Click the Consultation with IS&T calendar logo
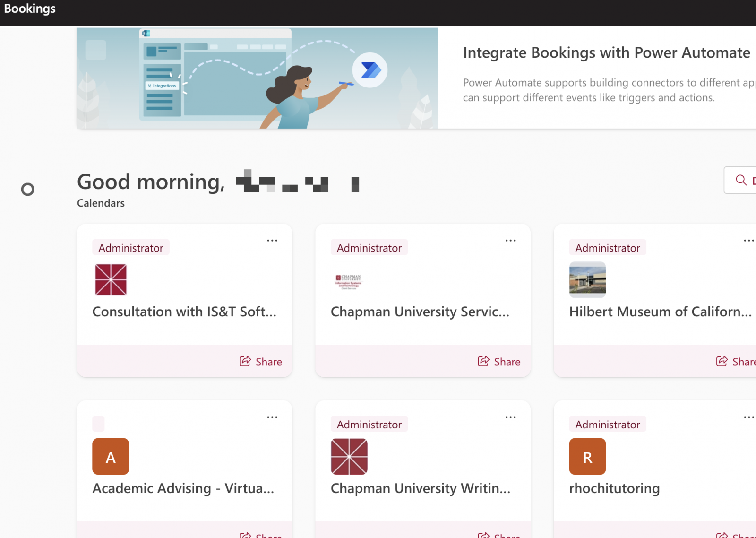 point(111,280)
